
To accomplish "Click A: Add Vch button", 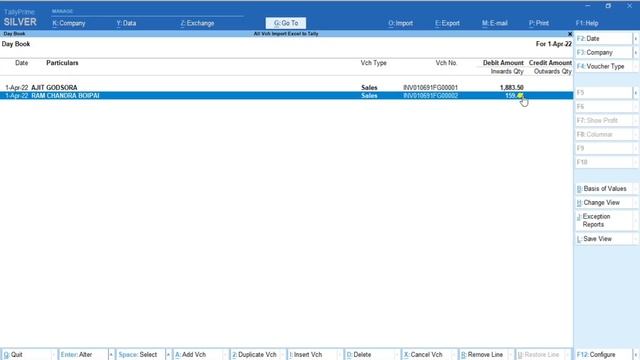I will pyautogui.click(x=198, y=355).
